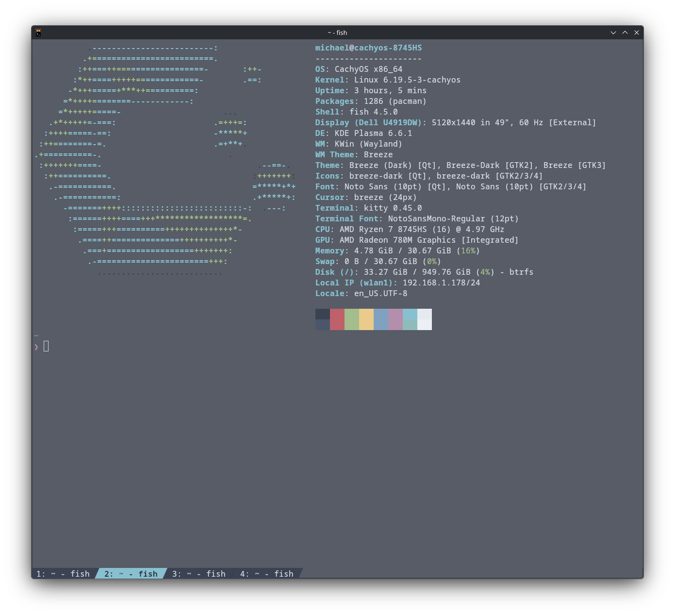675x616 pixels.
Task: Select the yellow swatch in terminal color palette
Action: [x=366, y=319]
